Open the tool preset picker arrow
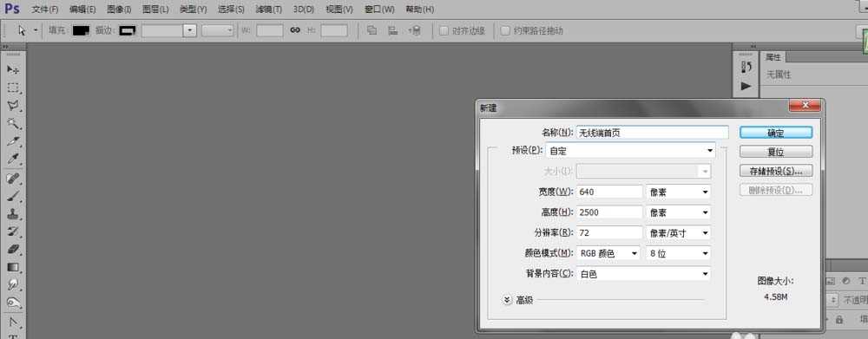Viewport: 868px width, 339px height. pyautogui.click(x=36, y=30)
